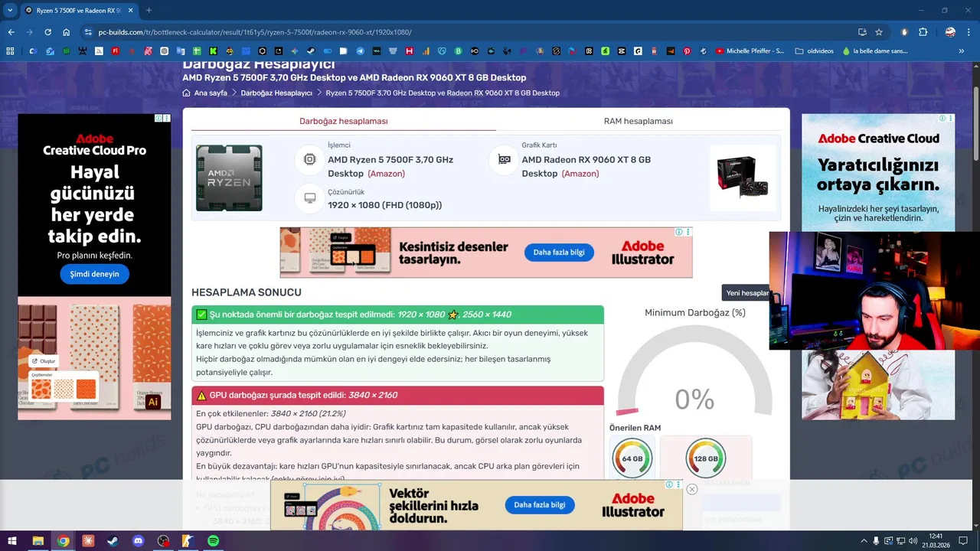Image resolution: width=980 pixels, height=551 pixels.
Task: Open the tab search dropdown arrow
Action: point(10,10)
